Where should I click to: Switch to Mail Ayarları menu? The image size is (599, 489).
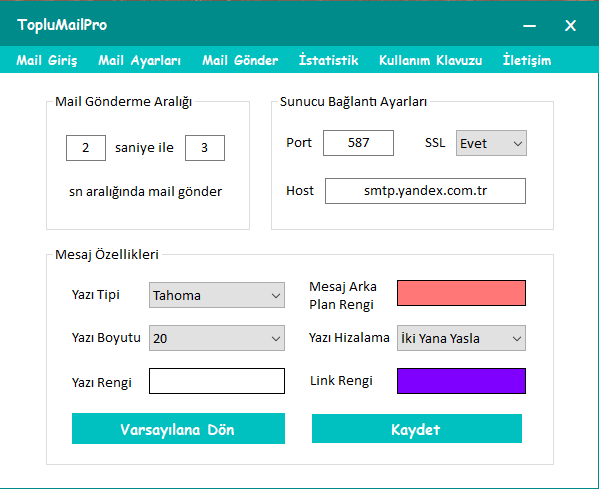coord(139,60)
